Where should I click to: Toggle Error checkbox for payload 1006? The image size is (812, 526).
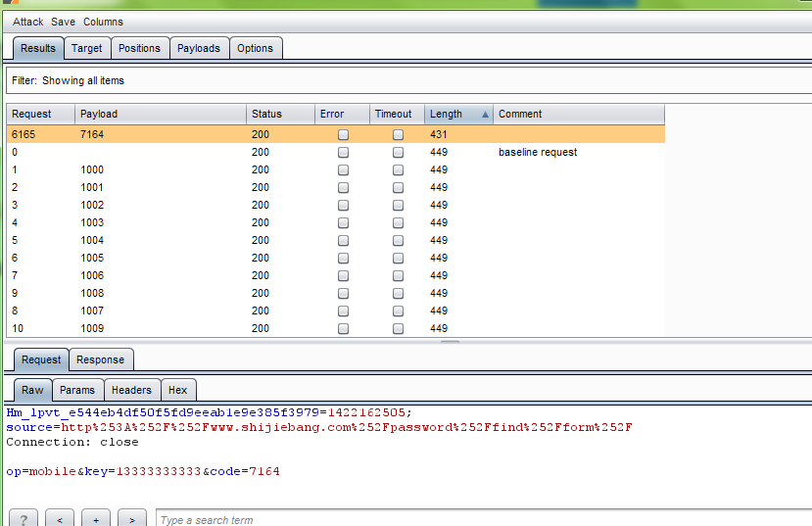pos(343,275)
